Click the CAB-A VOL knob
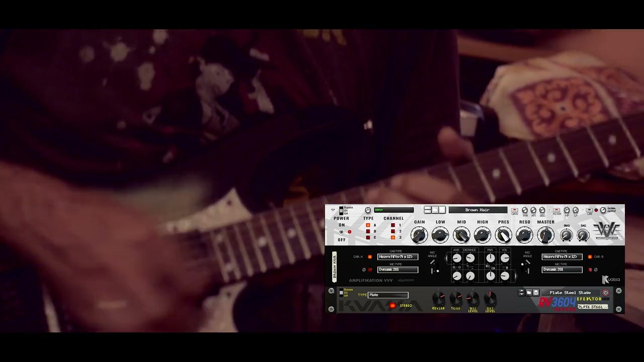Image resolution: width=644 pixels, height=362 pixels. pyautogui.click(x=505, y=258)
